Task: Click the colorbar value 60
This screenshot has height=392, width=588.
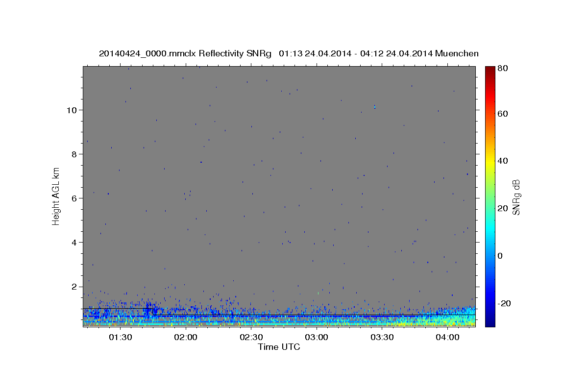Action: coord(502,114)
